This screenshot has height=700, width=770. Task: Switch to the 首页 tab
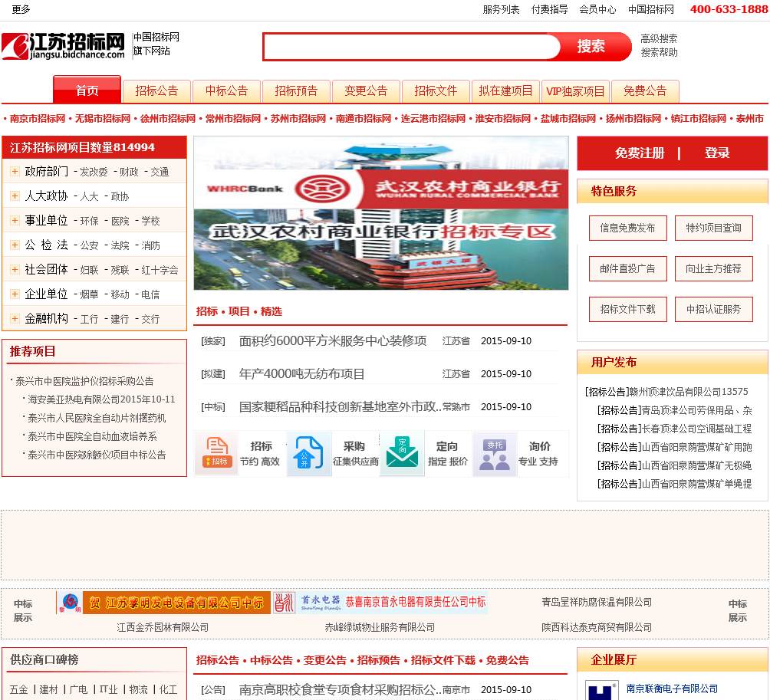[x=87, y=90]
